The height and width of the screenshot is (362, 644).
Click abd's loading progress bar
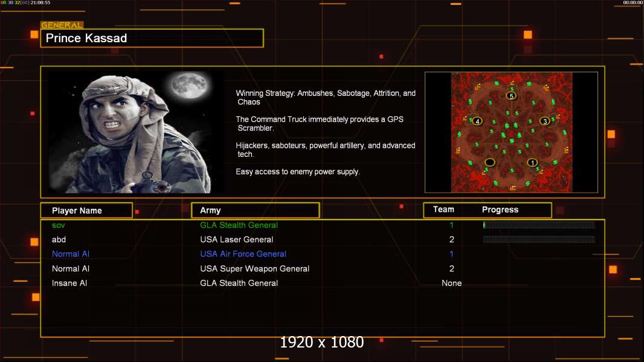click(539, 240)
